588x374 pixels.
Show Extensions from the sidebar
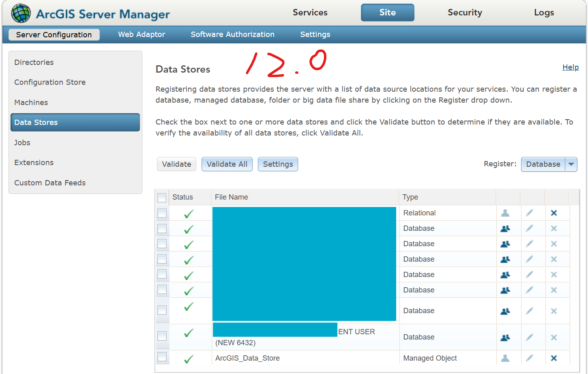point(34,163)
